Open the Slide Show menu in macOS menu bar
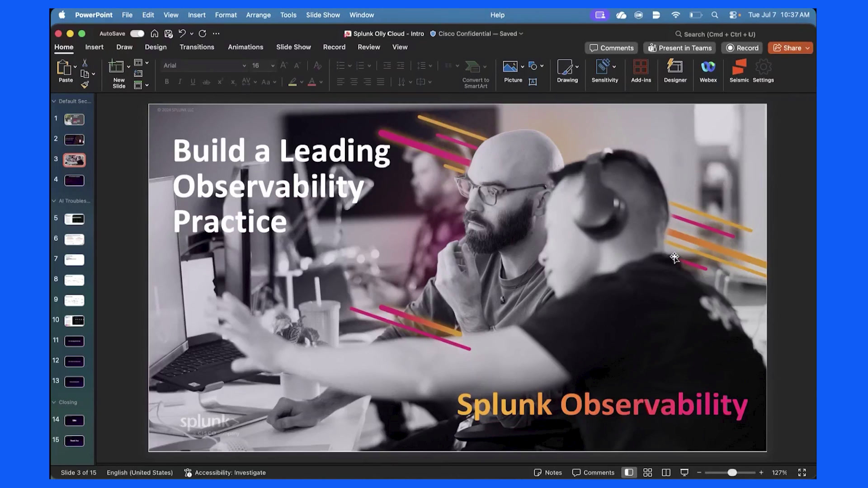868x488 pixels. (323, 15)
